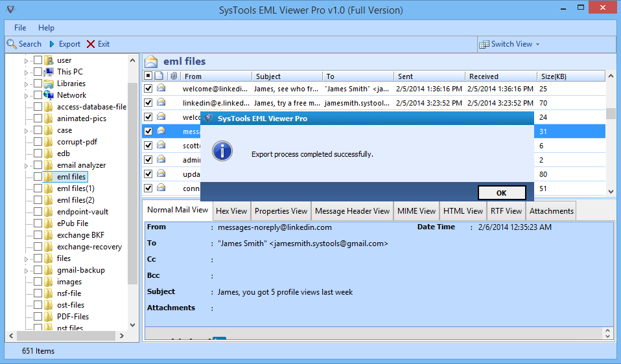Click the user folder icon in tree
Screen dimensions: 621x364
click(49, 60)
